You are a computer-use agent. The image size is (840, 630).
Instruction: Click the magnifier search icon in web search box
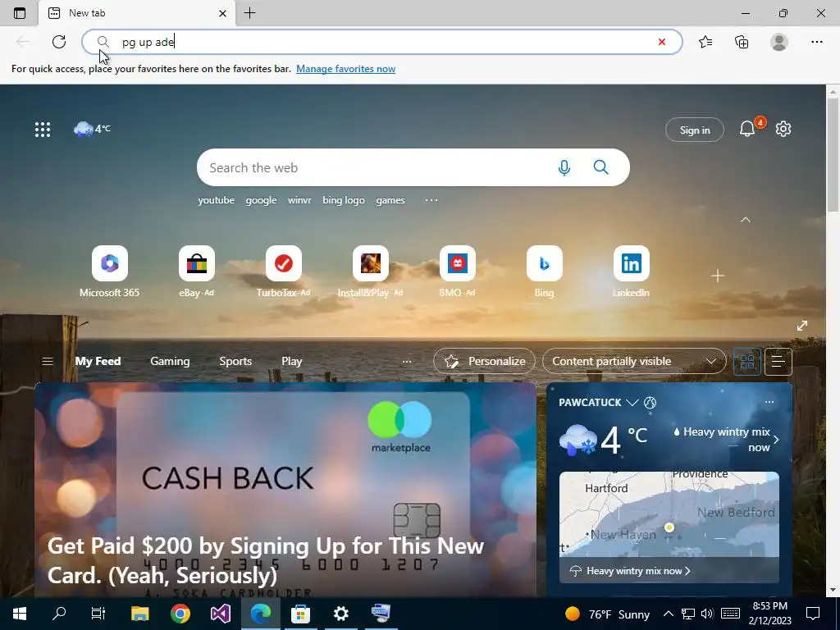tap(601, 167)
